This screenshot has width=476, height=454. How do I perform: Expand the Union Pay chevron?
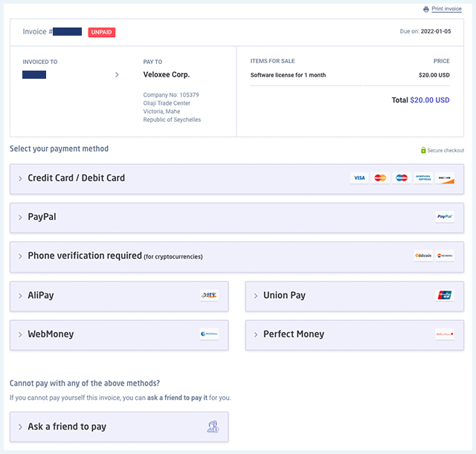point(256,296)
